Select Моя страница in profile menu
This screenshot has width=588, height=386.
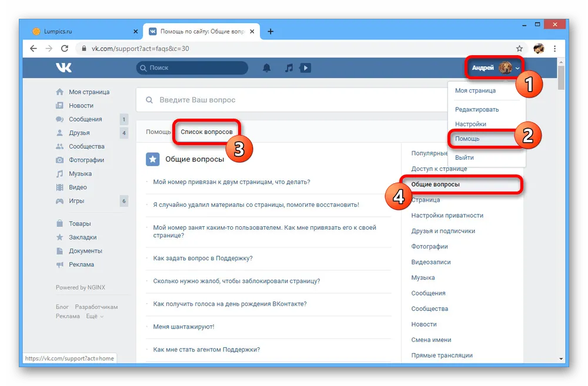pos(475,90)
